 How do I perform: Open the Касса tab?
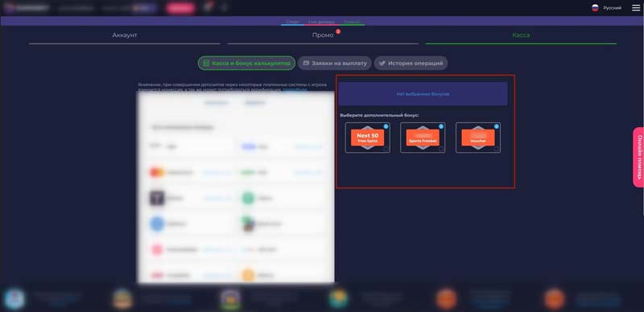click(521, 35)
